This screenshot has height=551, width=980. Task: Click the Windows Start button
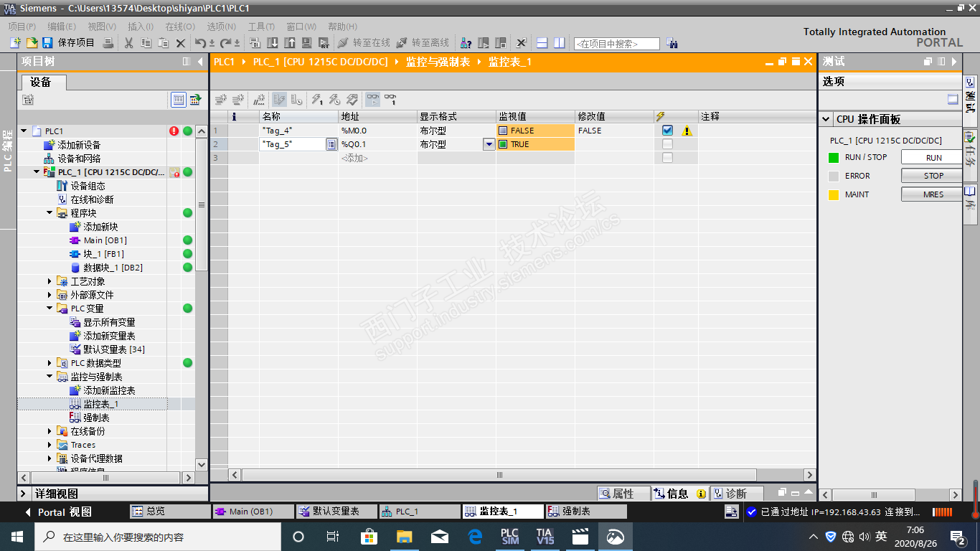tap(17, 537)
